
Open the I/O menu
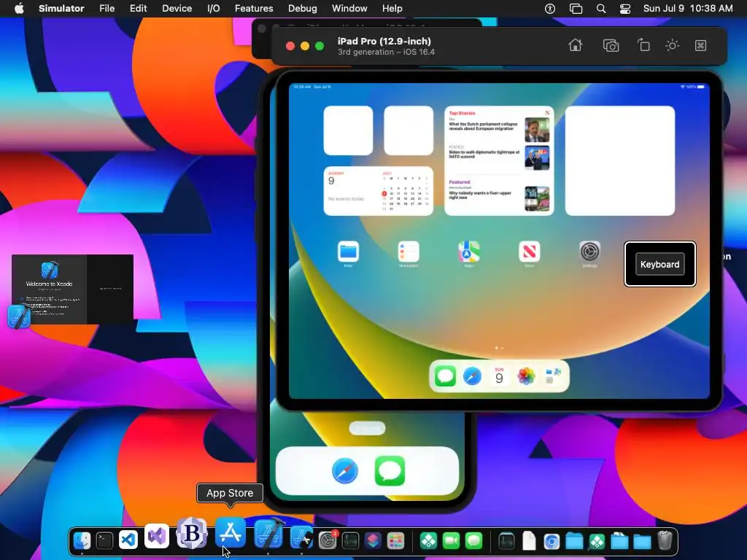point(214,9)
